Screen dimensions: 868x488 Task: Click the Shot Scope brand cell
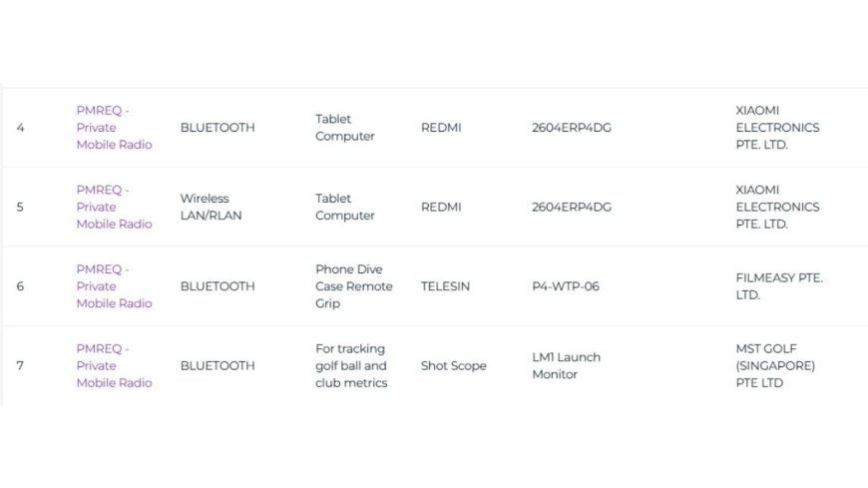[453, 366]
